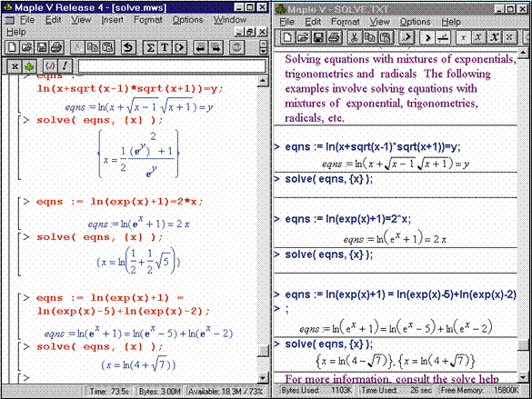Click 'Time: 73.5s' in solve.mws status bar
The width and height of the screenshot is (532, 399).
coord(109,392)
